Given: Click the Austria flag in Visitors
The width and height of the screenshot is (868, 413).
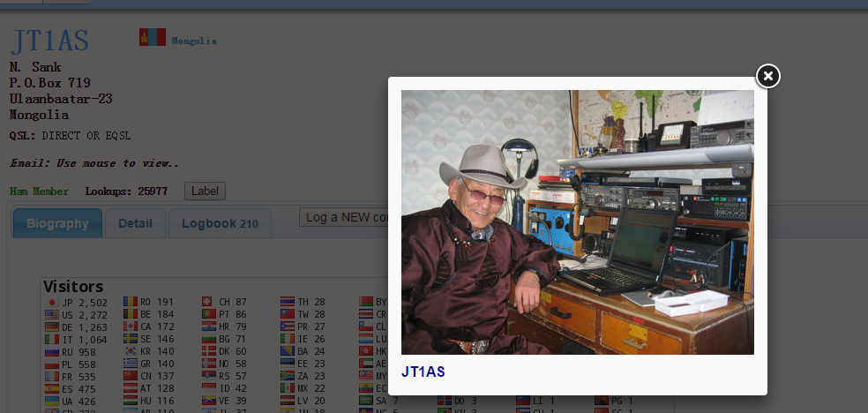Looking at the screenshot, I should [130, 388].
